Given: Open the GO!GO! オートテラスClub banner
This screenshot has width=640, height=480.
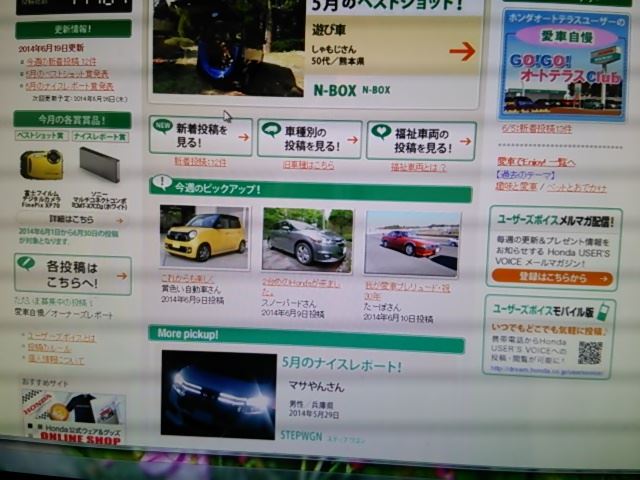Looking at the screenshot, I should pos(564,66).
